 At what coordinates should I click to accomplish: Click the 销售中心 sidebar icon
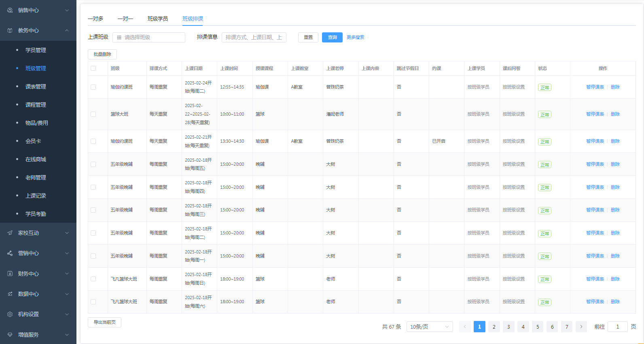pyautogui.click(x=10, y=10)
